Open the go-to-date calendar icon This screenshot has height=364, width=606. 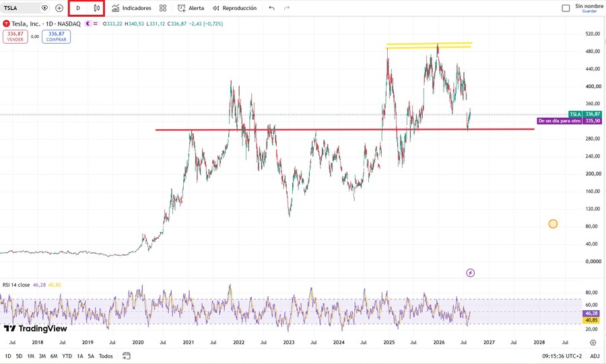click(x=127, y=356)
